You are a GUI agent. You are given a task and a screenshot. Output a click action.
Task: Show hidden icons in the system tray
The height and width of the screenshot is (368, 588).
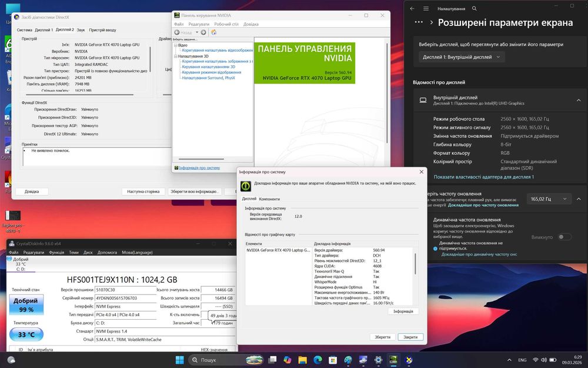tap(509, 360)
